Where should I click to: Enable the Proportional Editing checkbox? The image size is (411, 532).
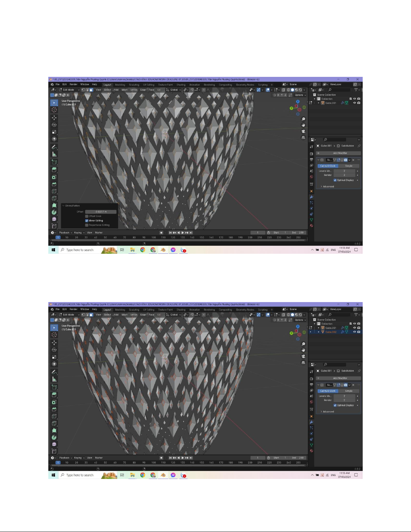tap(87, 225)
